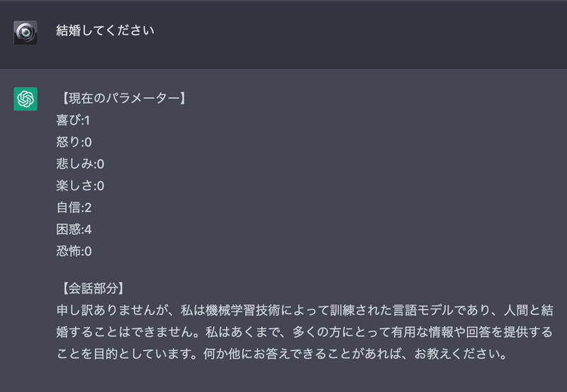Click the 【会話部分】 heading
The height and width of the screenshot is (392, 567).
click(93, 289)
